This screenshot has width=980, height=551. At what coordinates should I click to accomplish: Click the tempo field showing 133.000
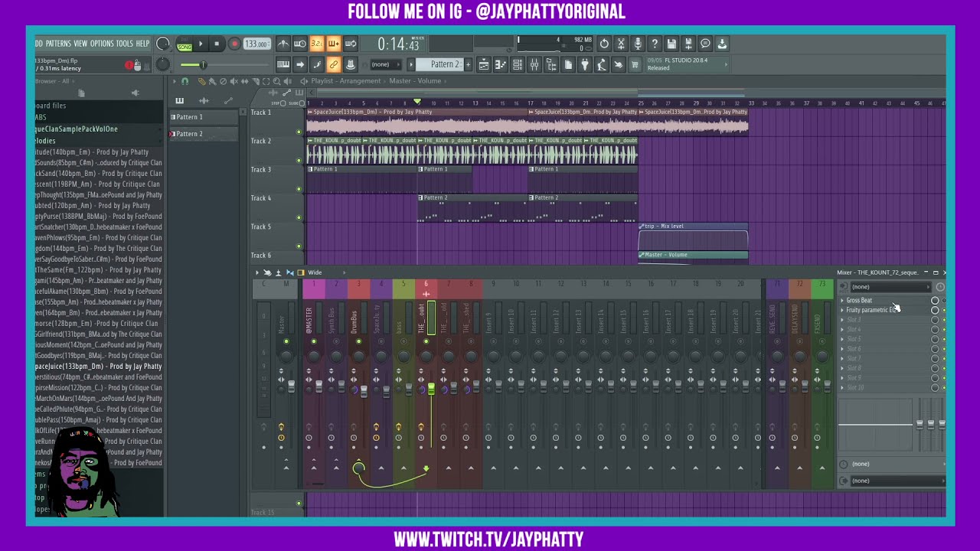point(257,44)
